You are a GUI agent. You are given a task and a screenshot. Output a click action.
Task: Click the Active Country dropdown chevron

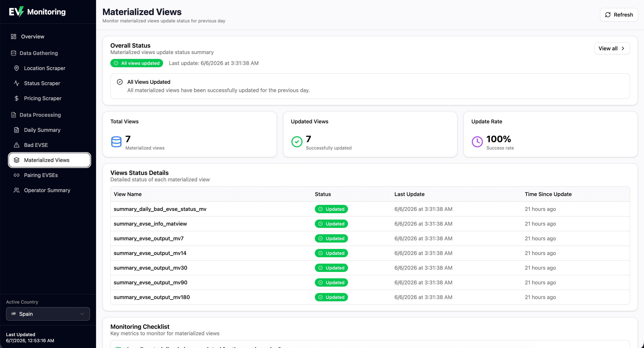tap(82, 314)
